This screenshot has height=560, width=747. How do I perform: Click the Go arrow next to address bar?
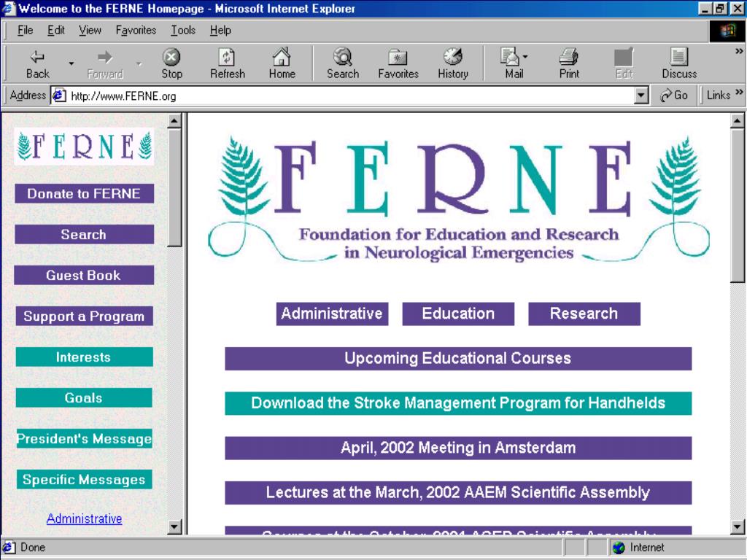pos(673,96)
